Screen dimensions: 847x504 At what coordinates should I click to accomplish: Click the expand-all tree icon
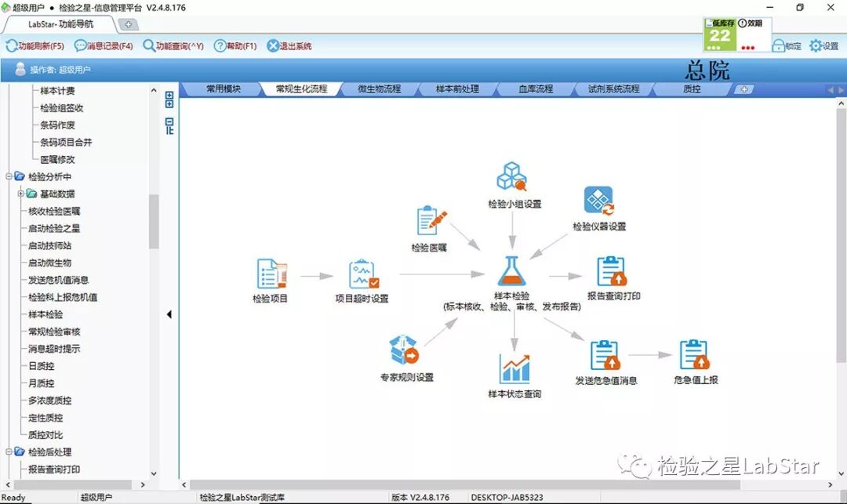[x=169, y=100]
